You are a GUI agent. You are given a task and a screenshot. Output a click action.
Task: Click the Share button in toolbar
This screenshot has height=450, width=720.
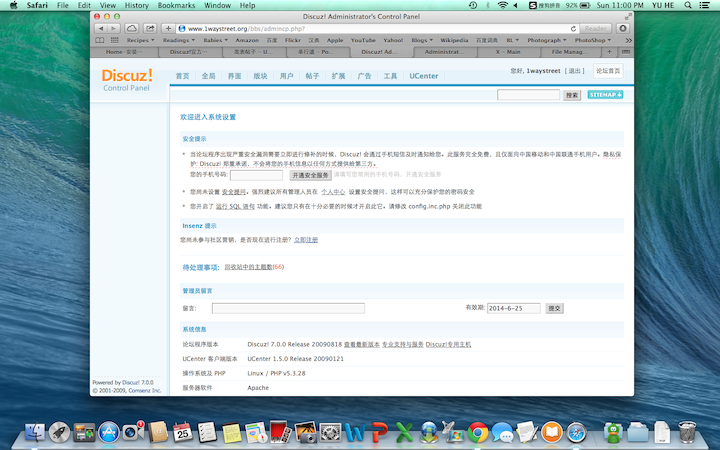[150, 28]
